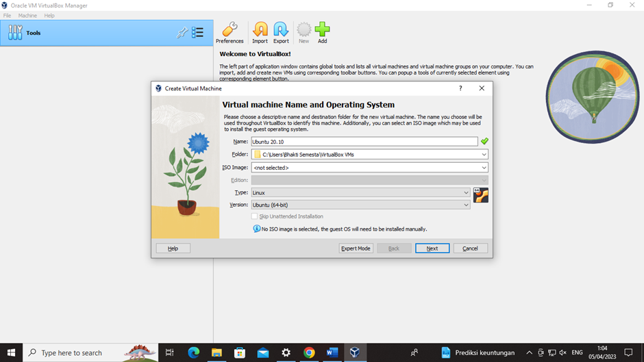The height and width of the screenshot is (362, 644).
Task: Click the taskbar clock showing 1:04
Action: click(x=602, y=352)
